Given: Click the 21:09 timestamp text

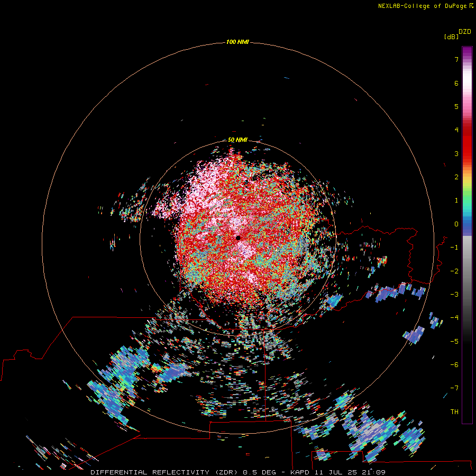Looking at the screenshot, I should (374, 472).
